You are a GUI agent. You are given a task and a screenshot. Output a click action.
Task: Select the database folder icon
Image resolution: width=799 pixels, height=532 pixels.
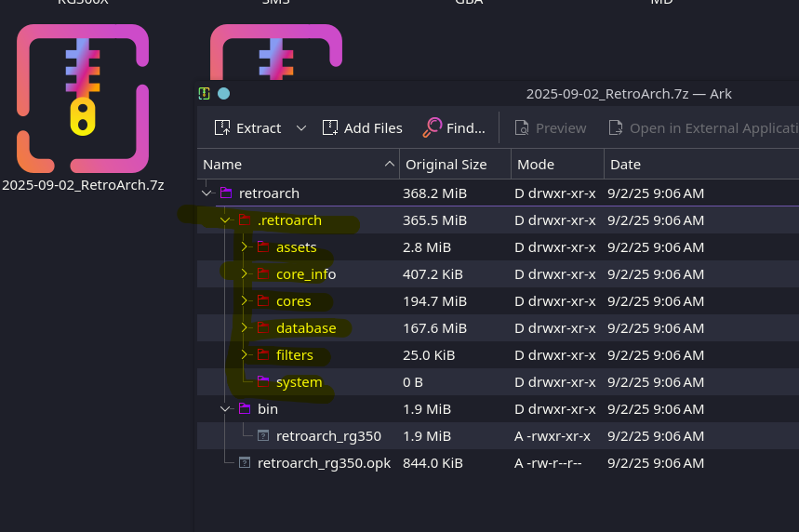tap(263, 328)
